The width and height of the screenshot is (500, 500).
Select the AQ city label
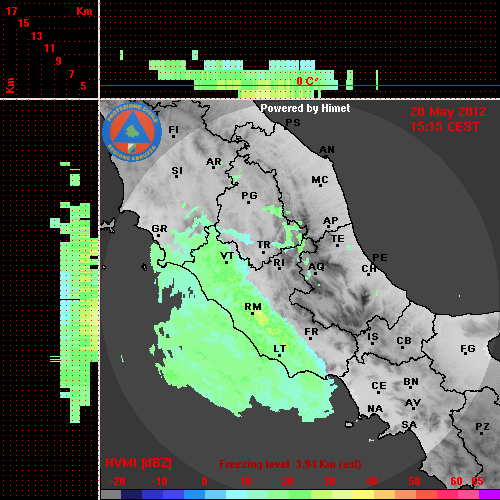[x=316, y=267]
